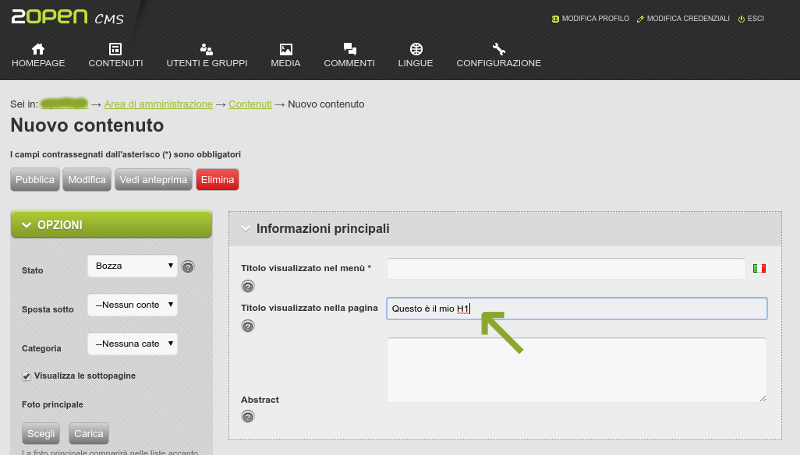Image resolution: width=800 pixels, height=455 pixels.
Task: Click the MODIFICA CREDENZIALI link
Action: click(x=688, y=18)
